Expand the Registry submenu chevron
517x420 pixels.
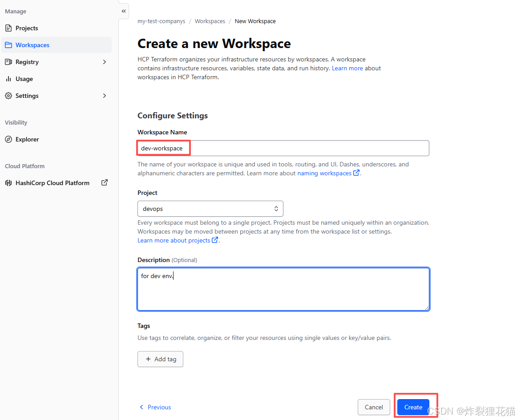(x=105, y=62)
